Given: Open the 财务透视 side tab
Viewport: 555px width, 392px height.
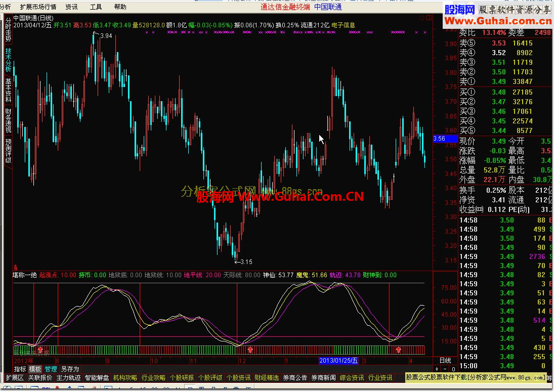Looking at the screenshot, I should coord(8,121).
